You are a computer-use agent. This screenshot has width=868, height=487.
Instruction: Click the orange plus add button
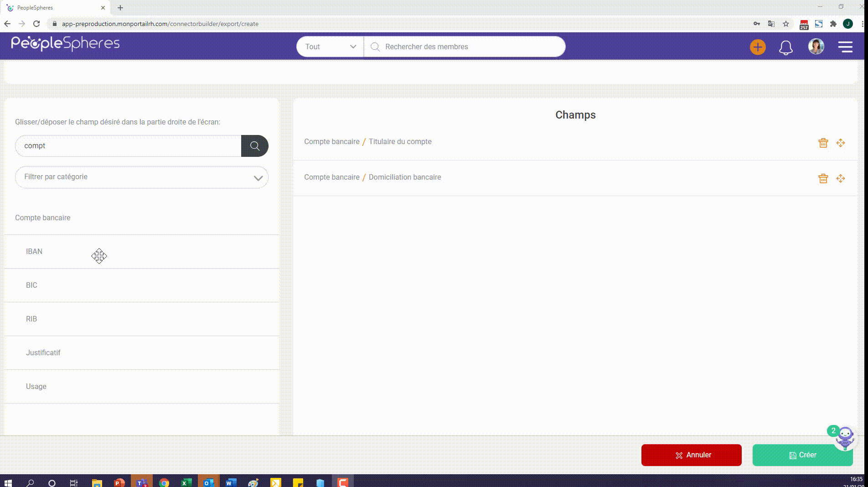(758, 47)
